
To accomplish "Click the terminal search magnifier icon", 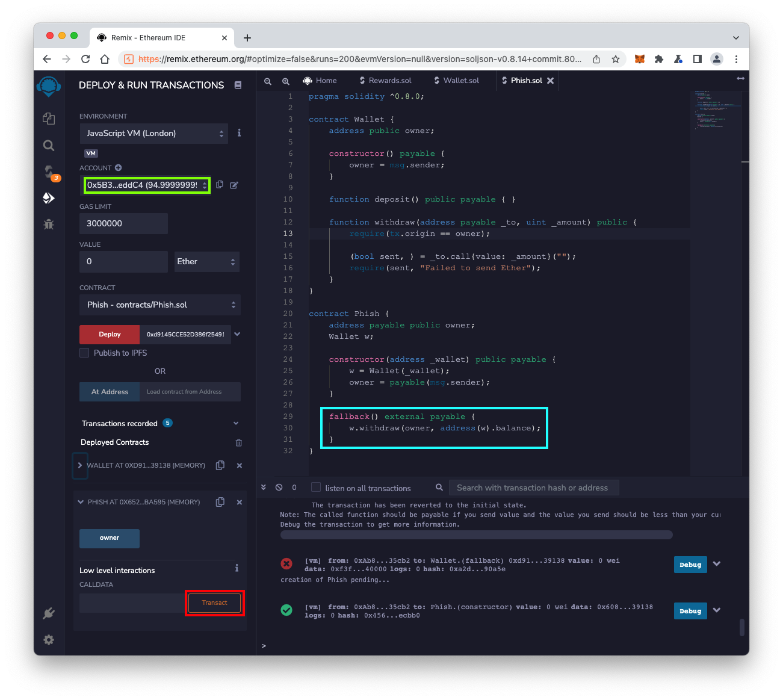I will pos(439,488).
